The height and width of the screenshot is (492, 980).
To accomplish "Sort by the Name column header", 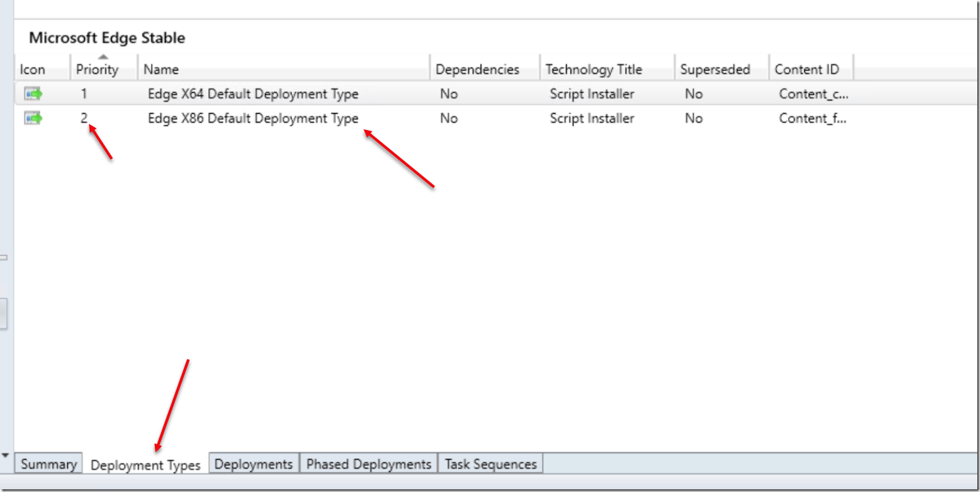I will (x=162, y=69).
